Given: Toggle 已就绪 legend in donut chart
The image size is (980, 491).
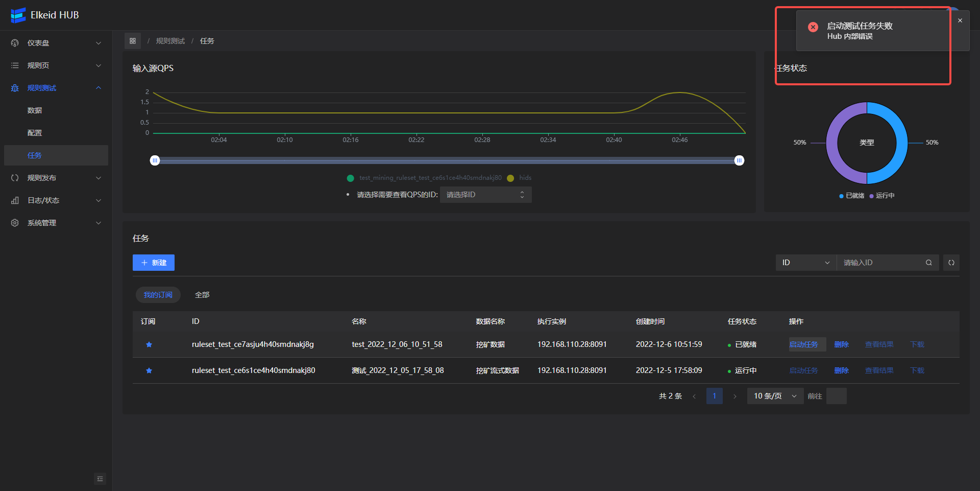Looking at the screenshot, I should (852, 196).
